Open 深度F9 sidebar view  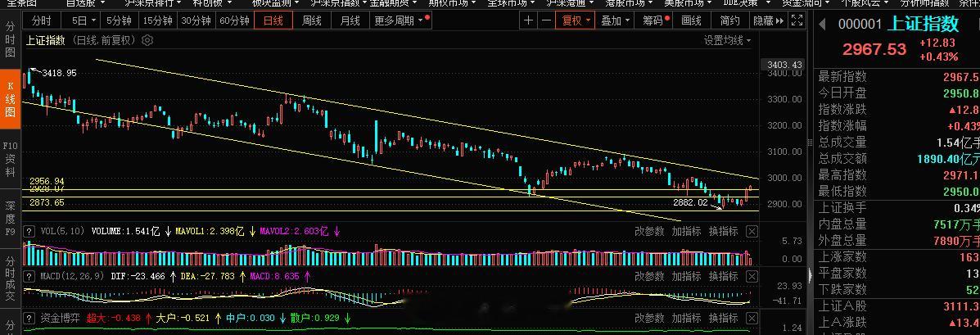[x=10, y=218]
